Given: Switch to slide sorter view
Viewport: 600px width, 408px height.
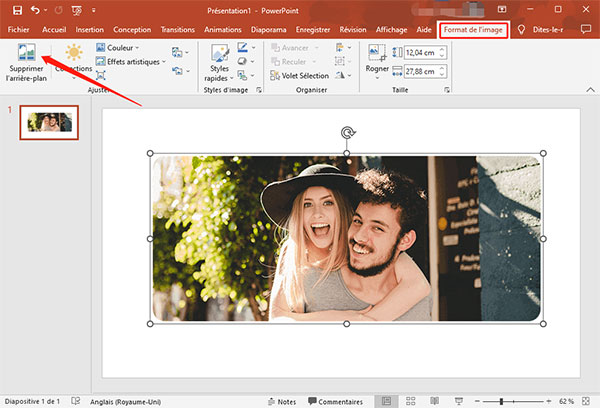Looking at the screenshot, I should pyautogui.click(x=411, y=400).
